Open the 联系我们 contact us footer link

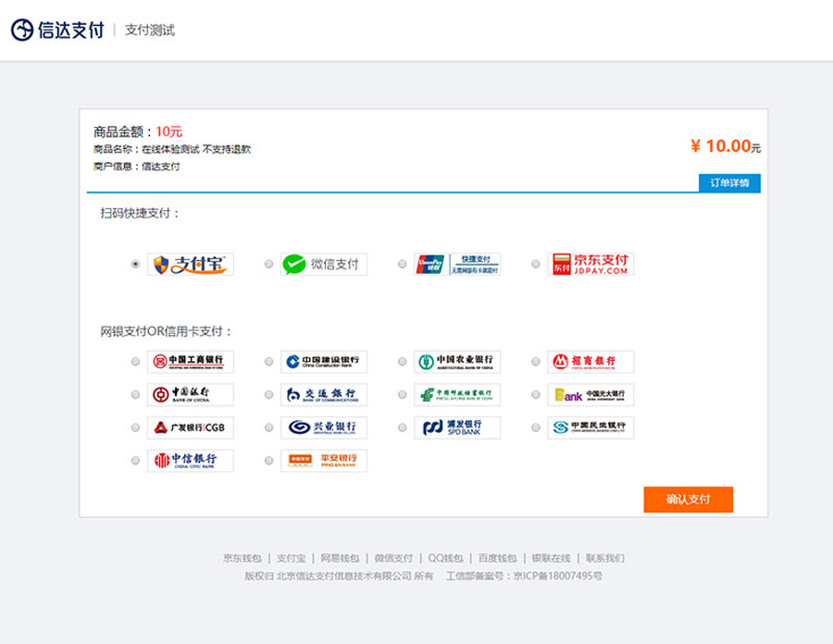605,558
